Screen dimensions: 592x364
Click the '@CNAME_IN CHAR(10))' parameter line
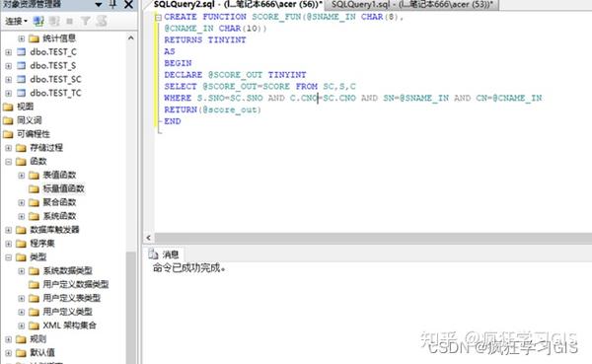click(215, 29)
